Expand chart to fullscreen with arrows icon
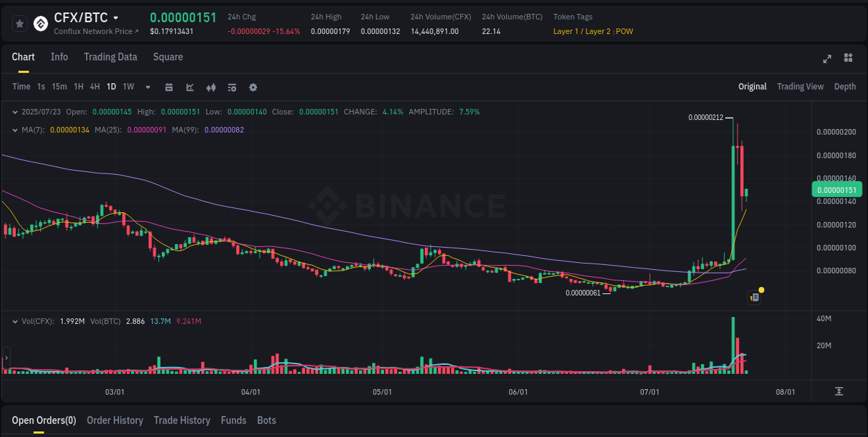 826,59
